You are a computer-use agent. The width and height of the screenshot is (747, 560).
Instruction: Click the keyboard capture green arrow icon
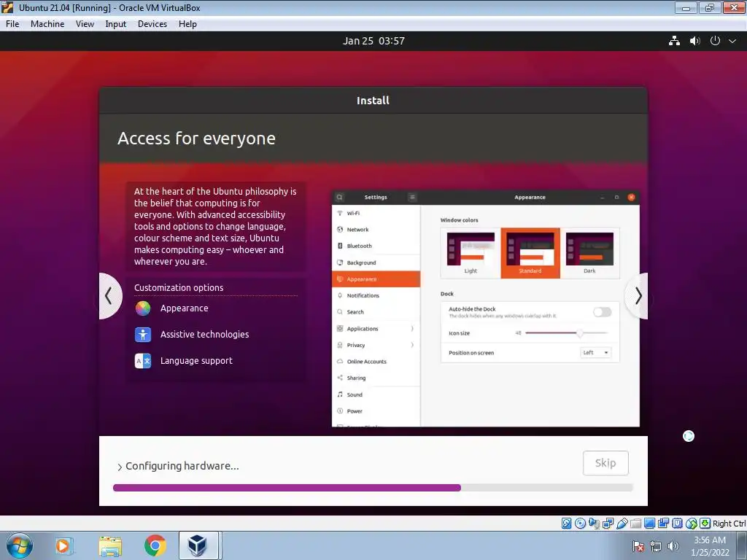[705, 524]
